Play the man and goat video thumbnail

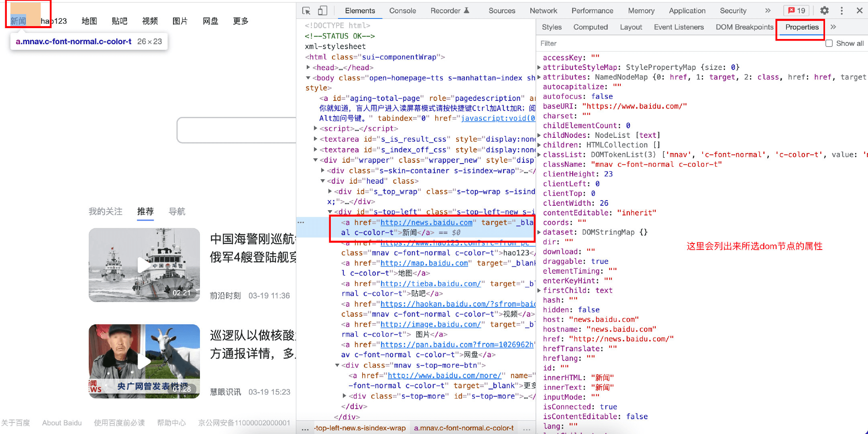[x=144, y=361]
